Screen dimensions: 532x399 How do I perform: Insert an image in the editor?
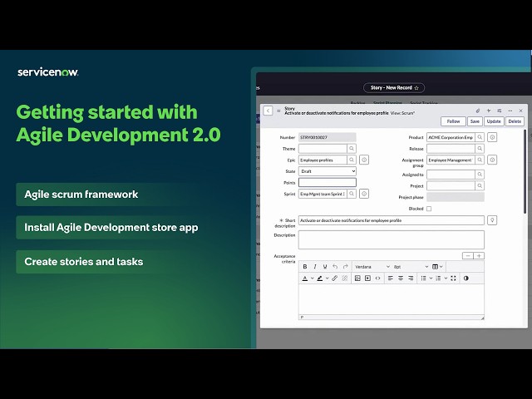pos(357,278)
